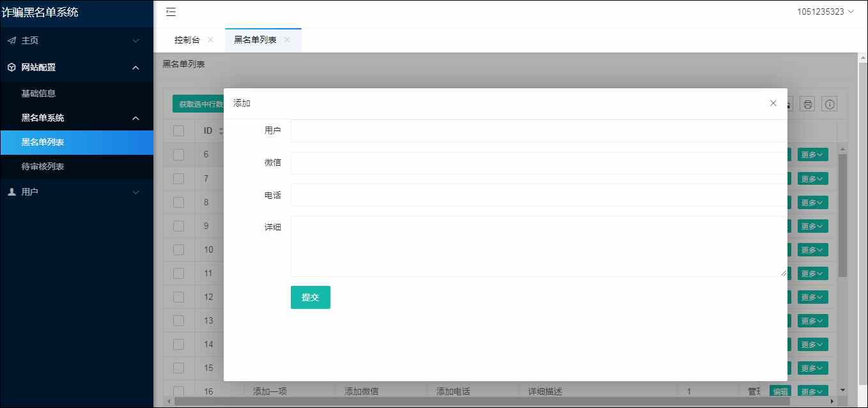Image resolution: width=868 pixels, height=408 pixels.
Task: Click the ID column sort arrows
Action: [x=221, y=131]
